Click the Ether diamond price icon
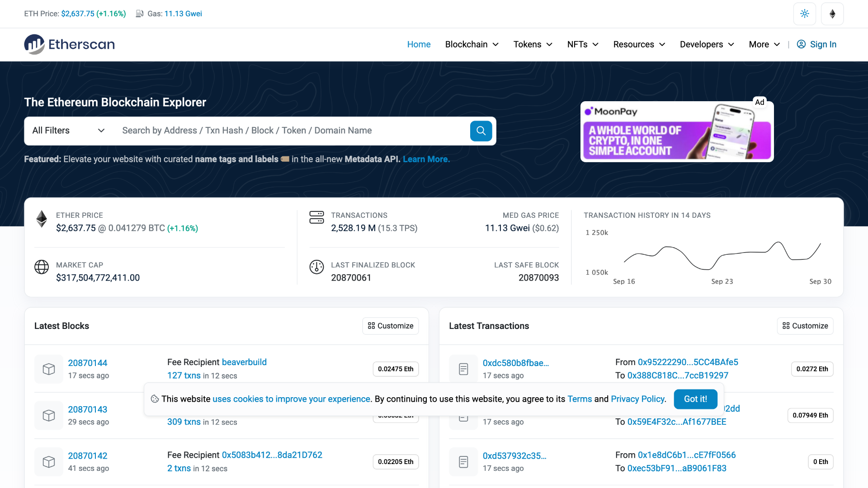Screen dimensions: 868x488 click(42, 219)
